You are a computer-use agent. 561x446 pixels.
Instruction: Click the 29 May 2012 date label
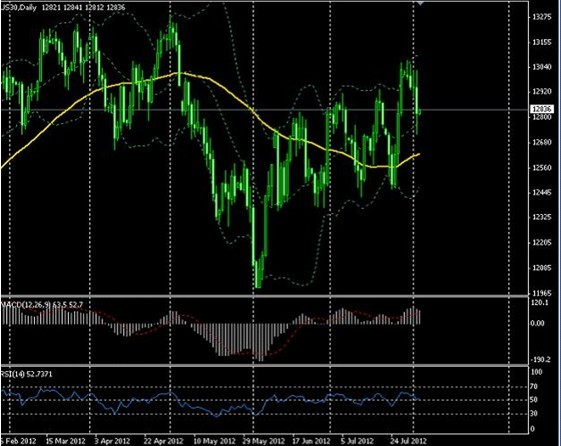(x=264, y=441)
